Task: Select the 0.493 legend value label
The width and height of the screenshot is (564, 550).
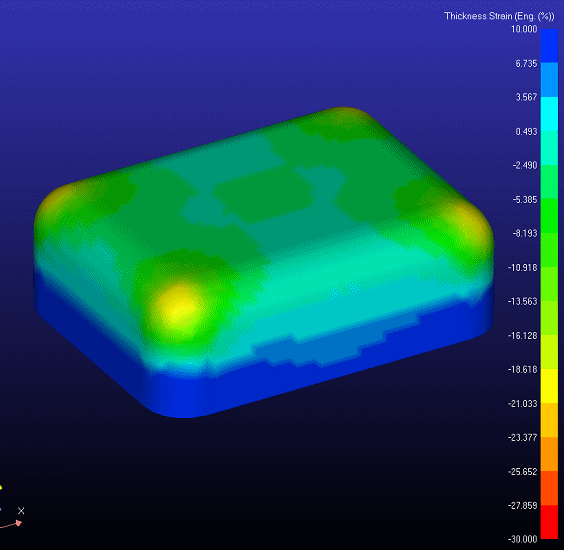Action: 526,132
